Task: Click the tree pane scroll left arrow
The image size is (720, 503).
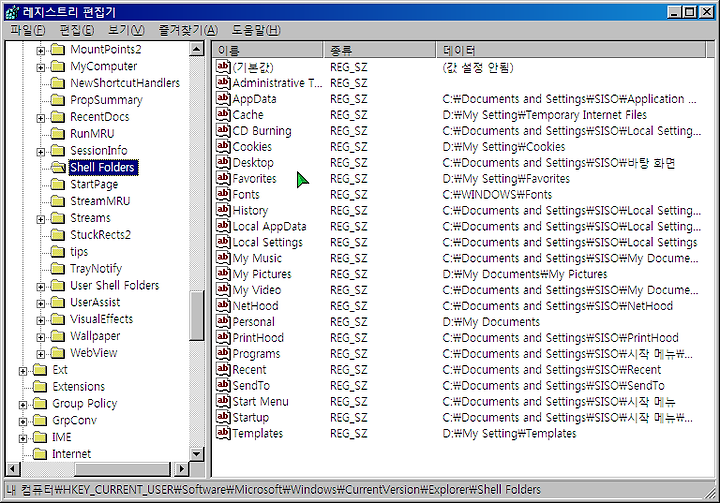Action: click(x=13, y=469)
